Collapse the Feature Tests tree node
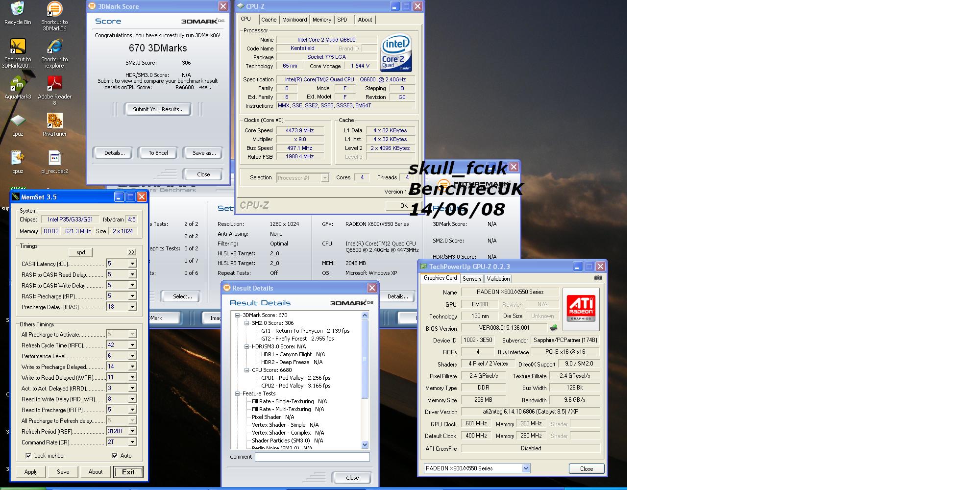Viewport: 980px width, 490px height. tap(238, 393)
